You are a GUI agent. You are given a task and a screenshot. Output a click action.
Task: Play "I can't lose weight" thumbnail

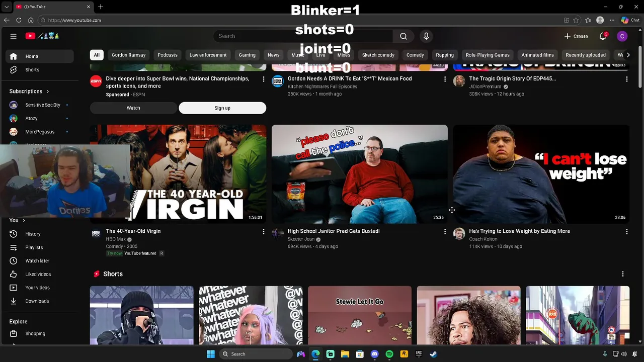[x=541, y=174]
